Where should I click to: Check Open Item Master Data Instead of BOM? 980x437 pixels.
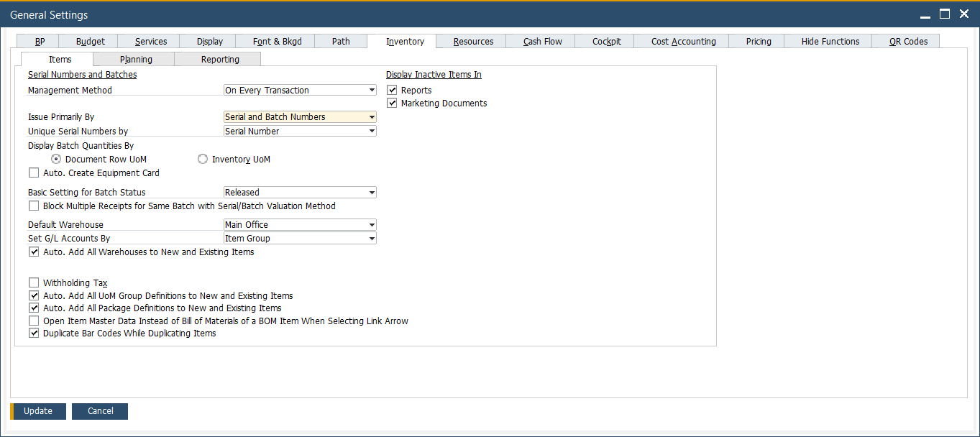[x=34, y=321]
